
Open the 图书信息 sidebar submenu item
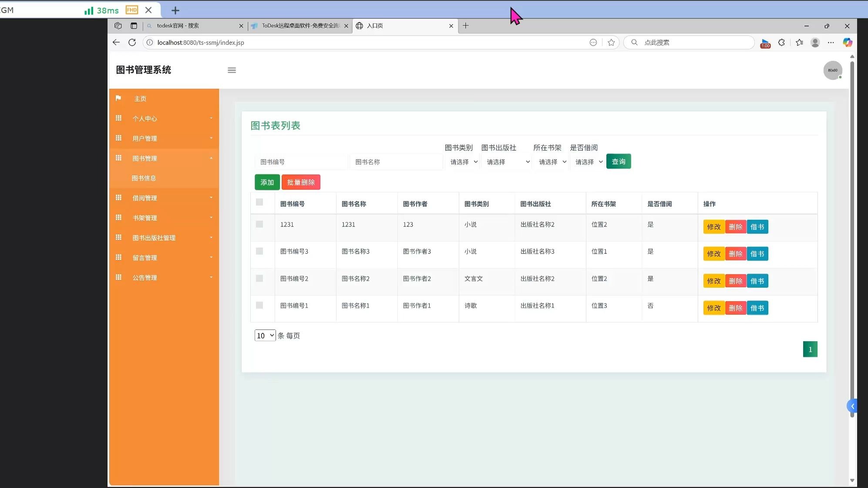point(144,178)
